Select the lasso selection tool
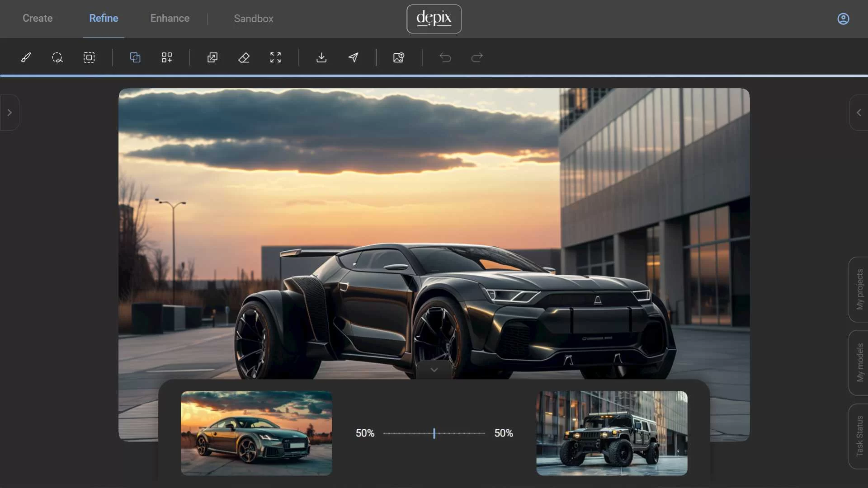Screen dimensions: 868x488 pos(57,57)
